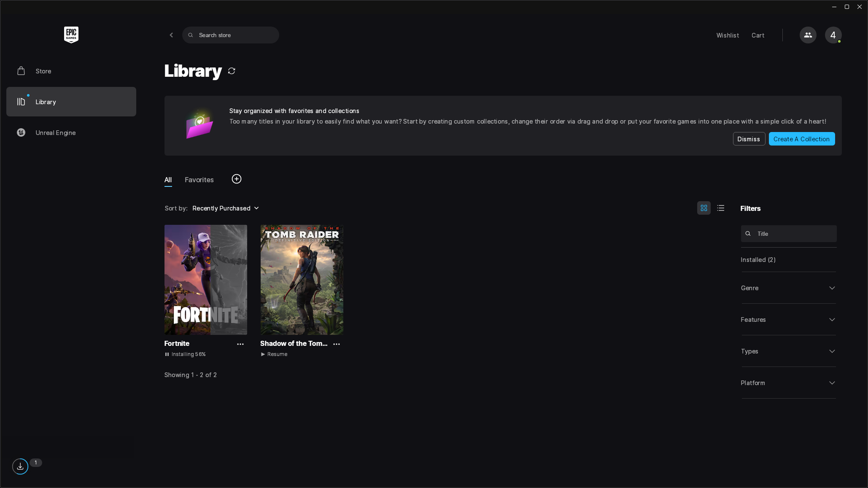Select the All tab
Image resolution: width=868 pixels, height=488 pixels.
point(168,180)
